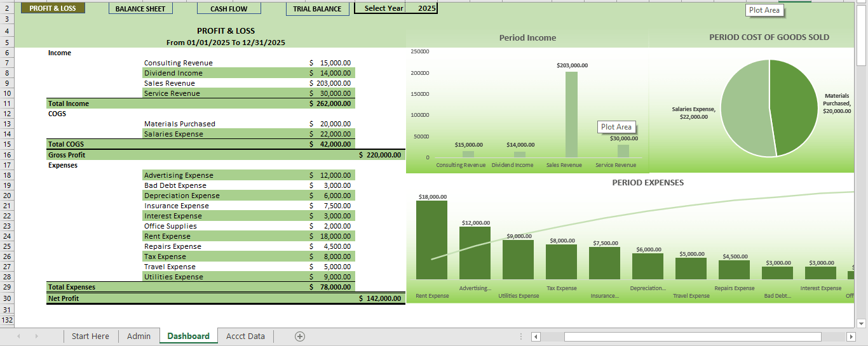
Task: Select the Sales Revenue bar in chart
Action: click(x=571, y=114)
